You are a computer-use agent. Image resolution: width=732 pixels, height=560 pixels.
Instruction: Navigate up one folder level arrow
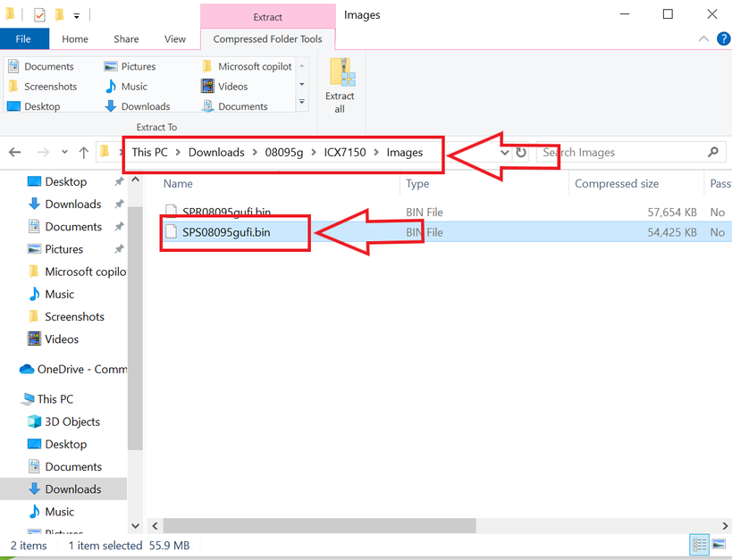tap(83, 152)
